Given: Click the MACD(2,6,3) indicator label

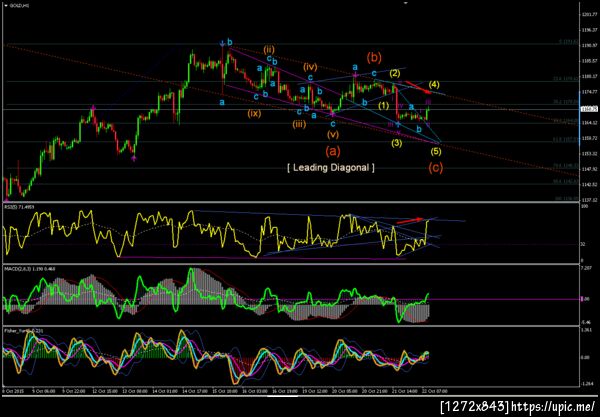Looking at the screenshot, I should pyautogui.click(x=29, y=269).
